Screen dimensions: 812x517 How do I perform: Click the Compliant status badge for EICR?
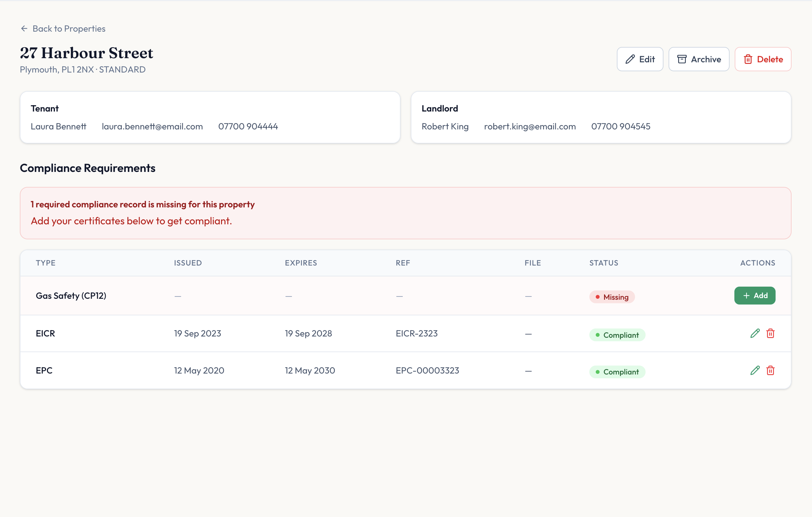click(617, 335)
